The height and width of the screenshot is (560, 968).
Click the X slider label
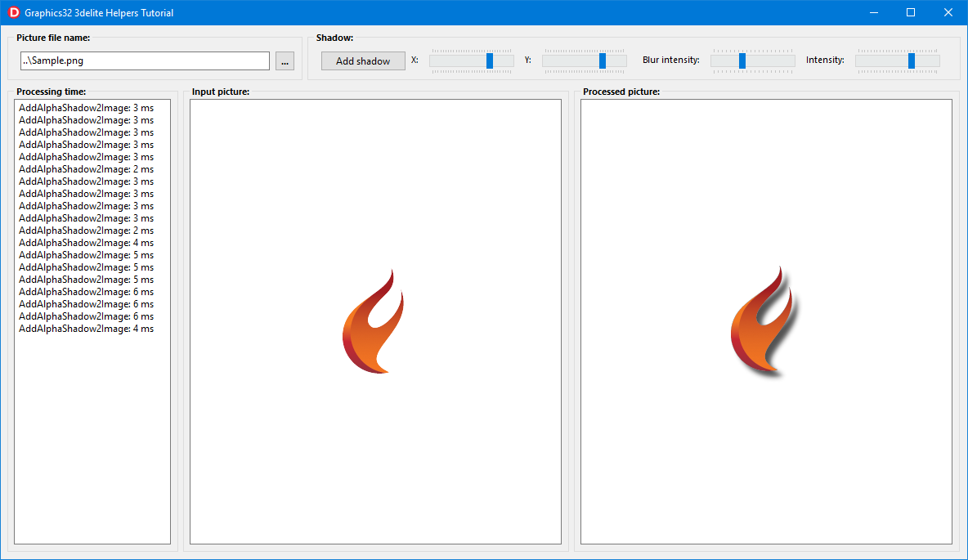[415, 60]
